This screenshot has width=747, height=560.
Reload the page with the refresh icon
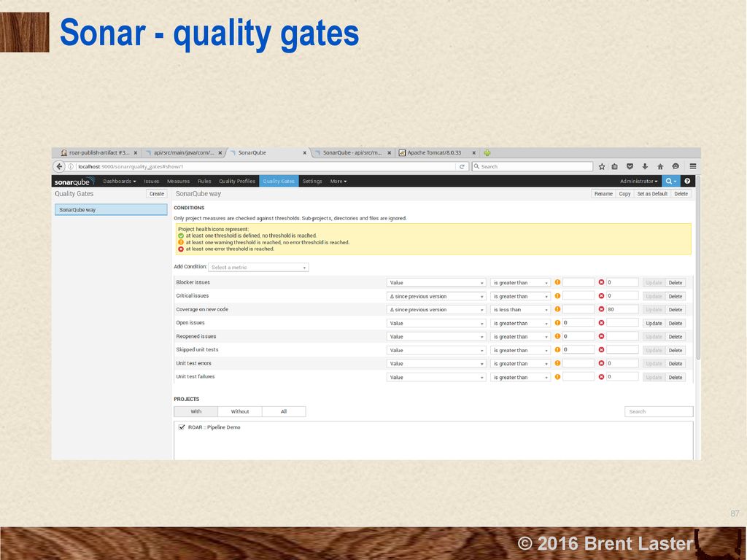click(461, 167)
